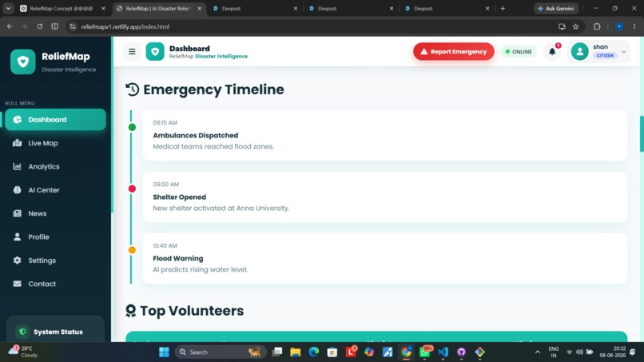This screenshot has height=362, width=644.
Task: Click the ReliefMap shield logo in sidebar
Action: coord(23,62)
